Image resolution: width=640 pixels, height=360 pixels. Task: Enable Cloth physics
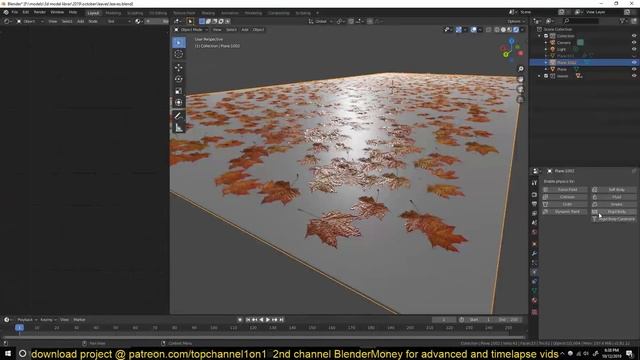[564, 204]
